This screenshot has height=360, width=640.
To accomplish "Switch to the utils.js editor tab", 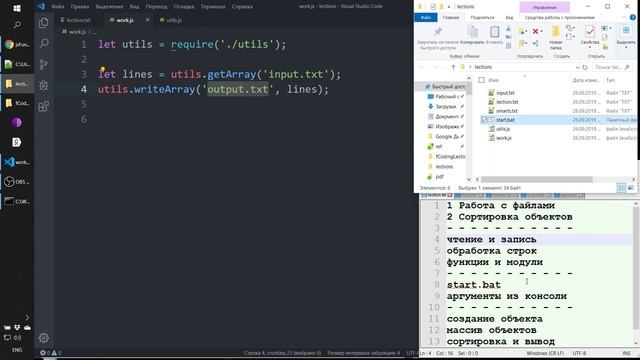I will (x=171, y=20).
